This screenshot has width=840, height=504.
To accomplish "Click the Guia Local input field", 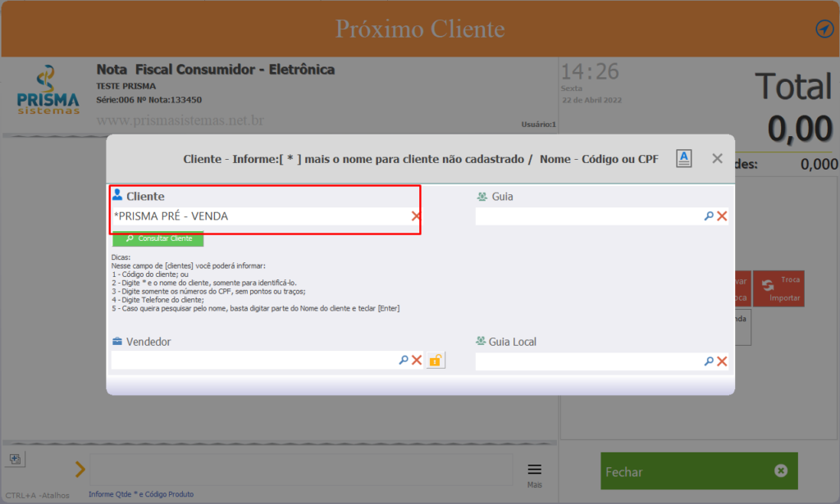I will 589,361.
